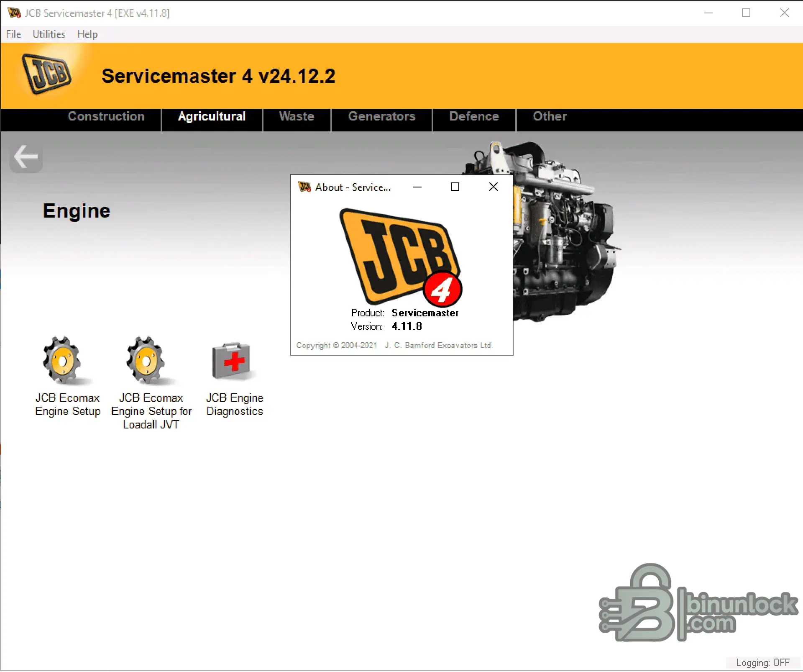Open the Help menu

point(87,34)
